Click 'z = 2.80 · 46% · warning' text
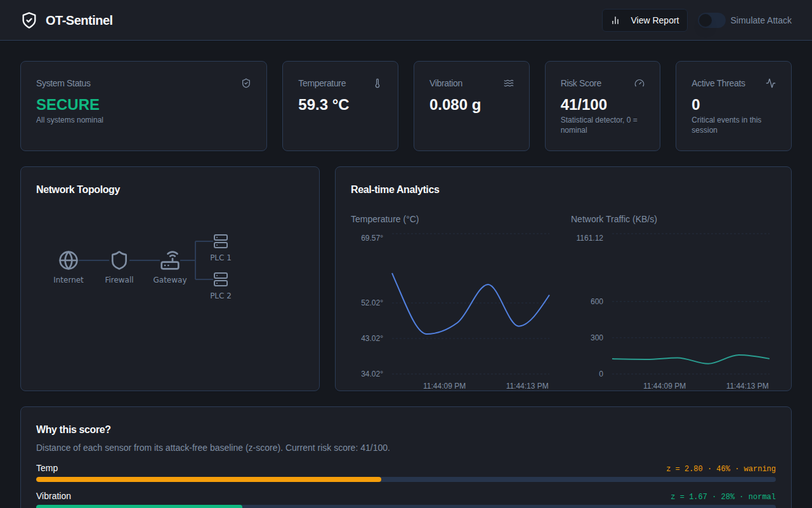The image size is (812, 508). [x=721, y=469]
